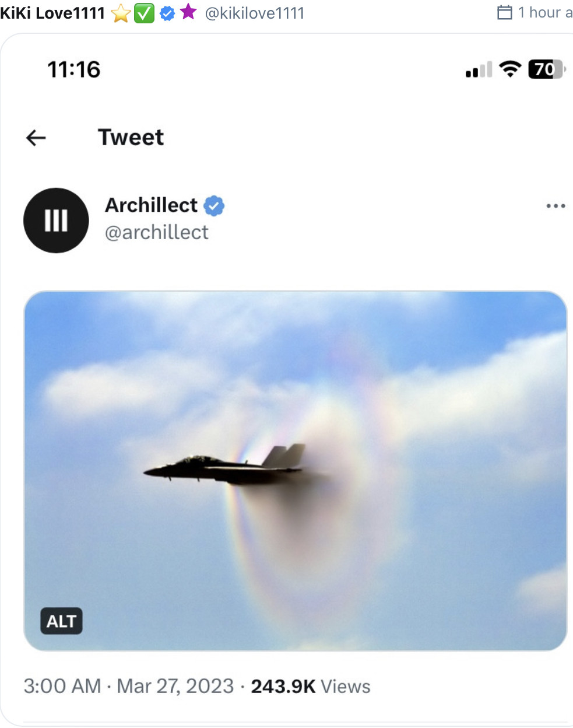Image resolution: width=573 pixels, height=728 pixels.
Task: Click the calendar icon near the post time
Action: (505, 12)
